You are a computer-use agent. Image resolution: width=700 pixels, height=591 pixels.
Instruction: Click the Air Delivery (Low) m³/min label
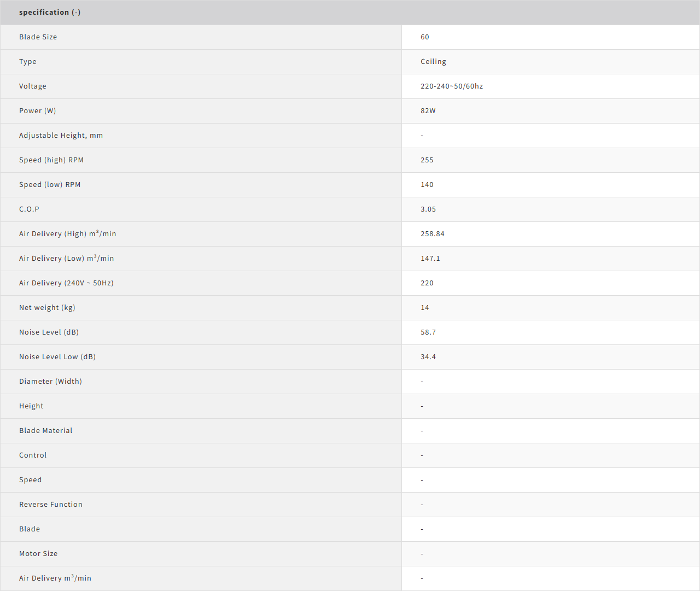(x=66, y=259)
